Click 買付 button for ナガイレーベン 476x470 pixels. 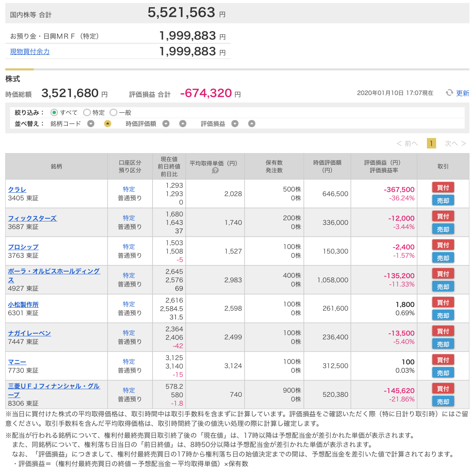click(x=443, y=331)
